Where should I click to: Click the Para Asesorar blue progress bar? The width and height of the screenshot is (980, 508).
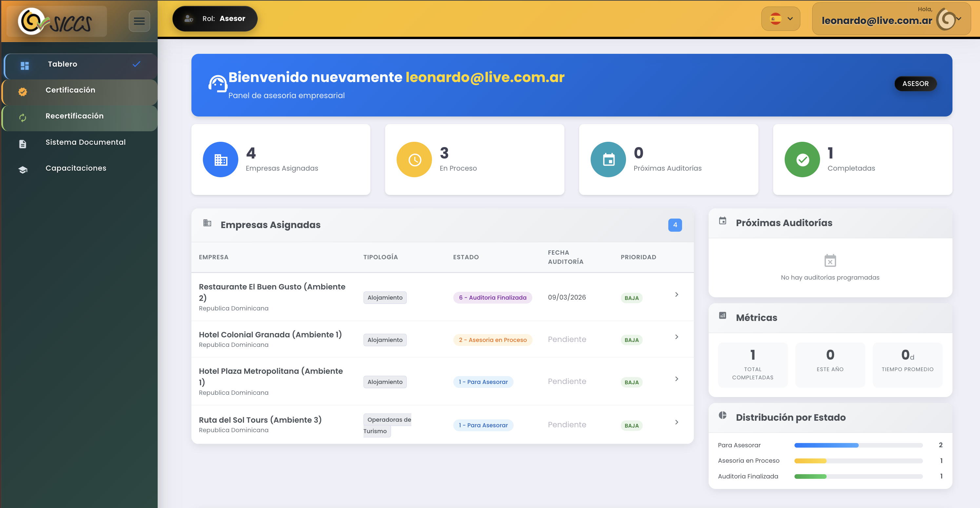click(826, 445)
